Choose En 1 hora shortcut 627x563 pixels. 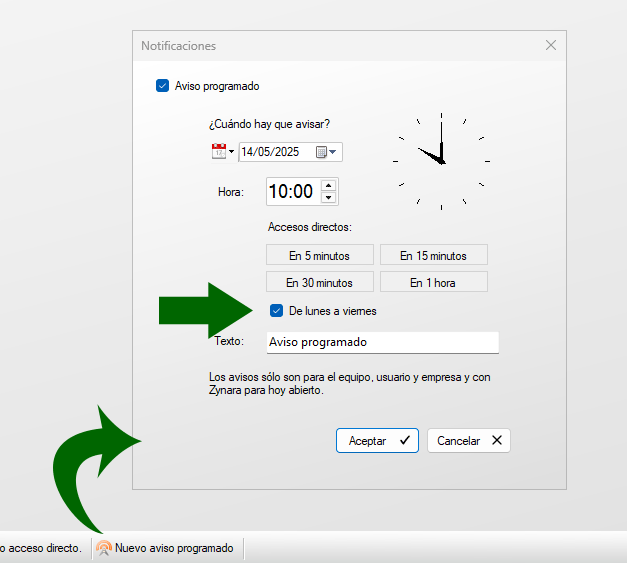coord(434,282)
